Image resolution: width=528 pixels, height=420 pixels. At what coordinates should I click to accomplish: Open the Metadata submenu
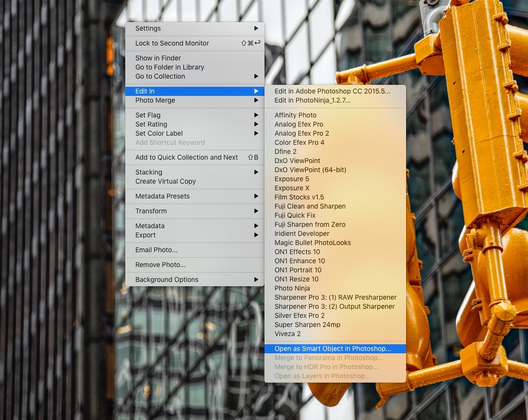[x=194, y=226]
